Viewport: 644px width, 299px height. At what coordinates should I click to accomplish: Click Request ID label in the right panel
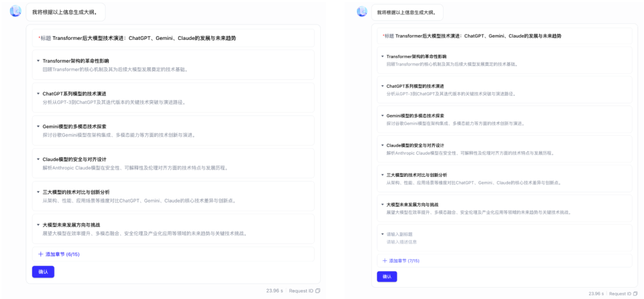(620, 294)
